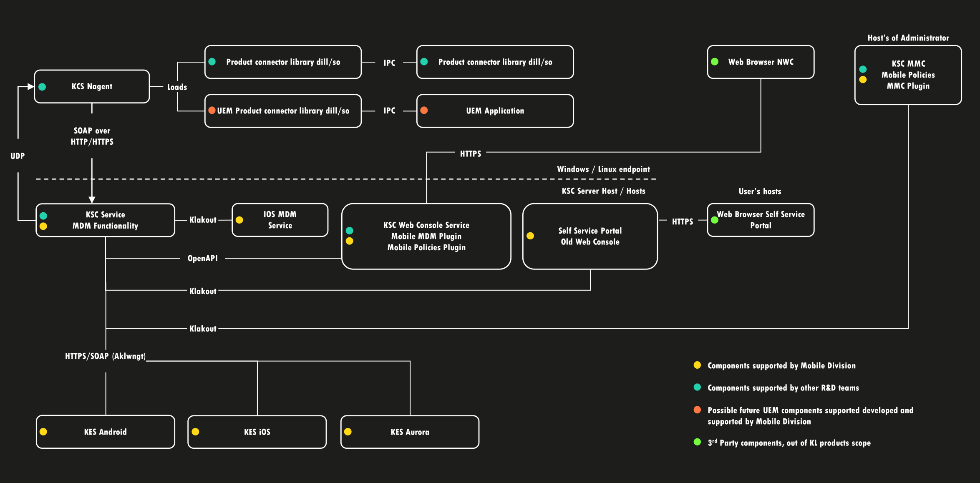Select the KSC Web Console Service box

coord(426,236)
